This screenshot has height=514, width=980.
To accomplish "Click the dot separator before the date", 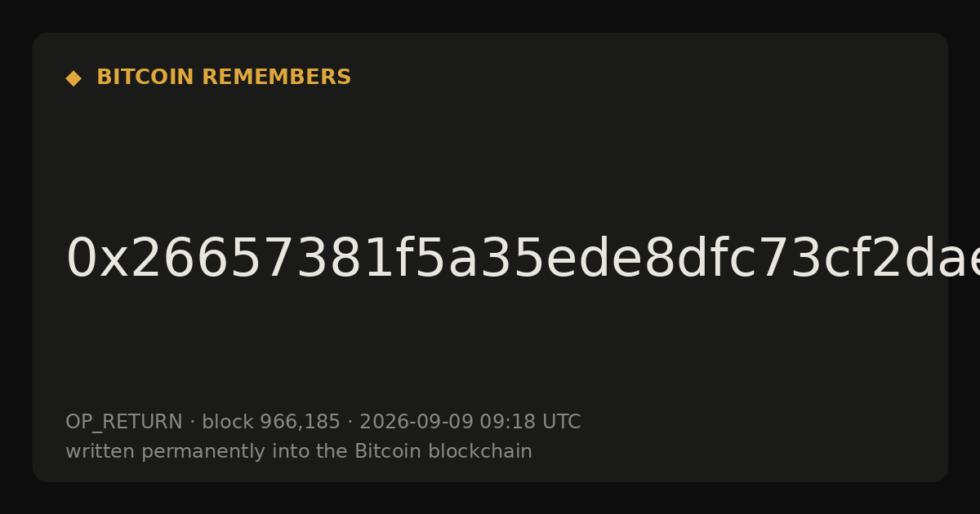I will coord(350,423).
